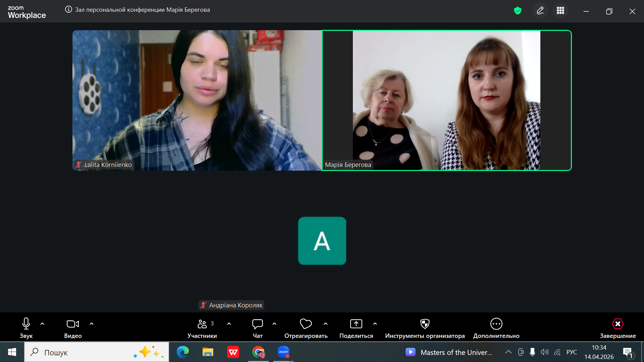Expand video settings arrow beside Видео
The width and height of the screenshot is (644, 362).
pyautogui.click(x=92, y=324)
